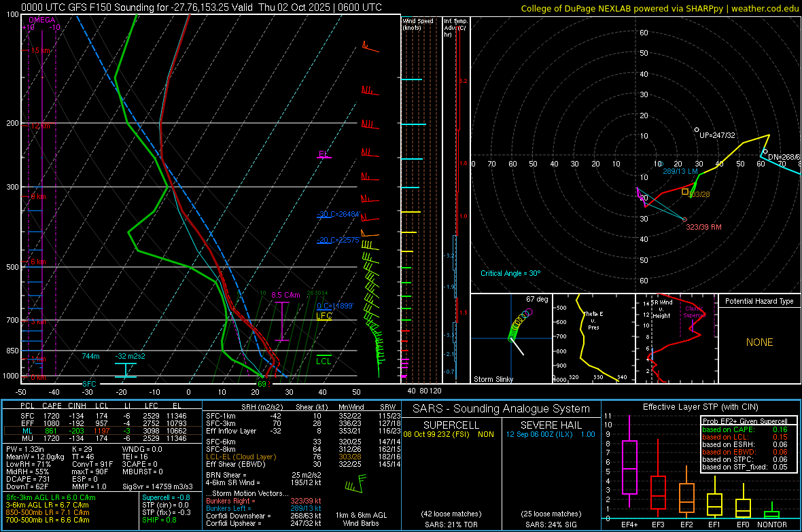The width and height of the screenshot is (802, 532).
Task: Click the Storm Slinky label
Action: 493,379
